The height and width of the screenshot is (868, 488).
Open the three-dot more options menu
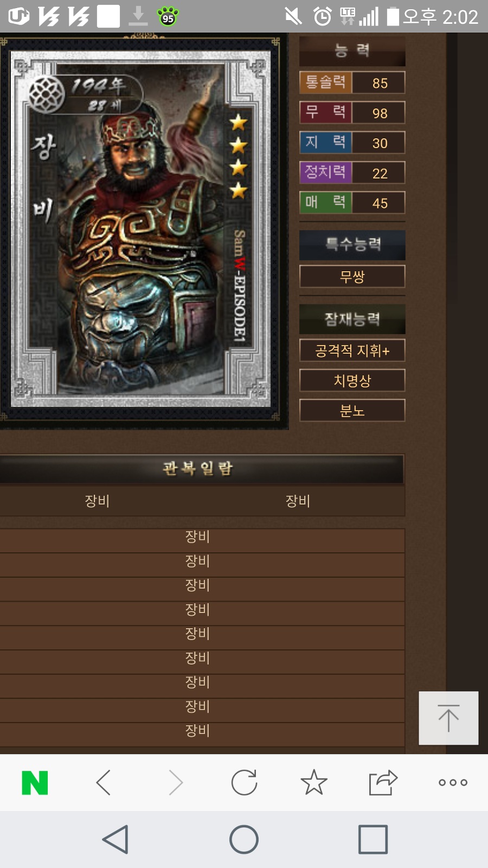(x=453, y=783)
